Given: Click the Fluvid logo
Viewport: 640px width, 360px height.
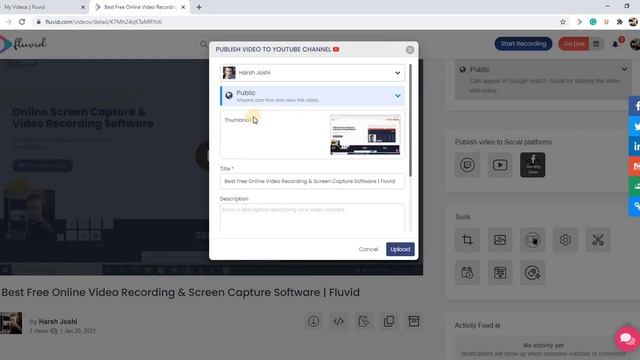Looking at the screenshot, I should pos(24,44).
